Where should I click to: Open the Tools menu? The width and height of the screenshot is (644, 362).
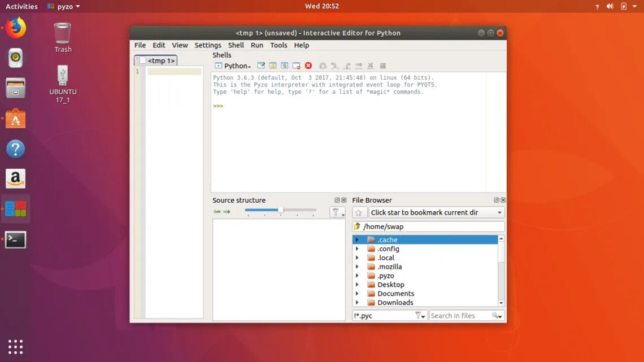pyautogui.click(x=279, y=45)
